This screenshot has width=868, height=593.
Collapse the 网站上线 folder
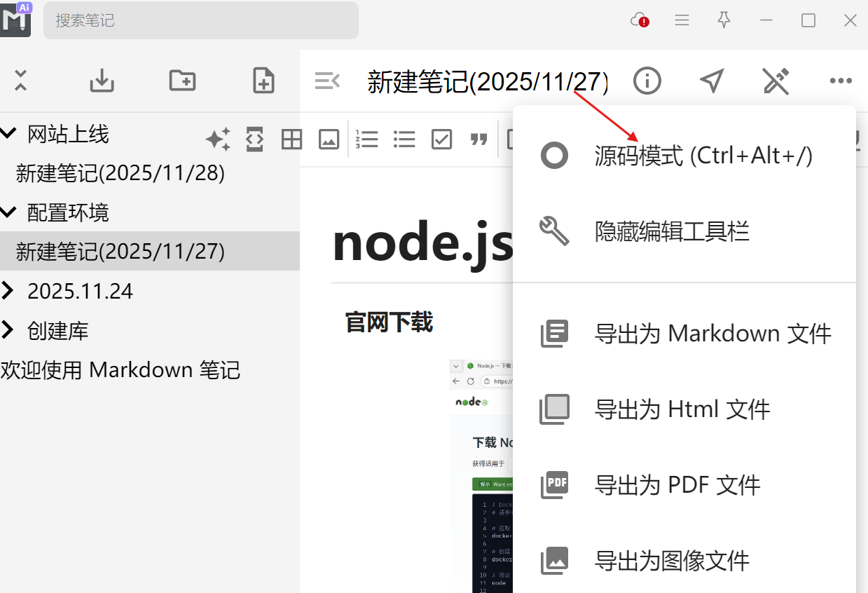click(8, 133)
